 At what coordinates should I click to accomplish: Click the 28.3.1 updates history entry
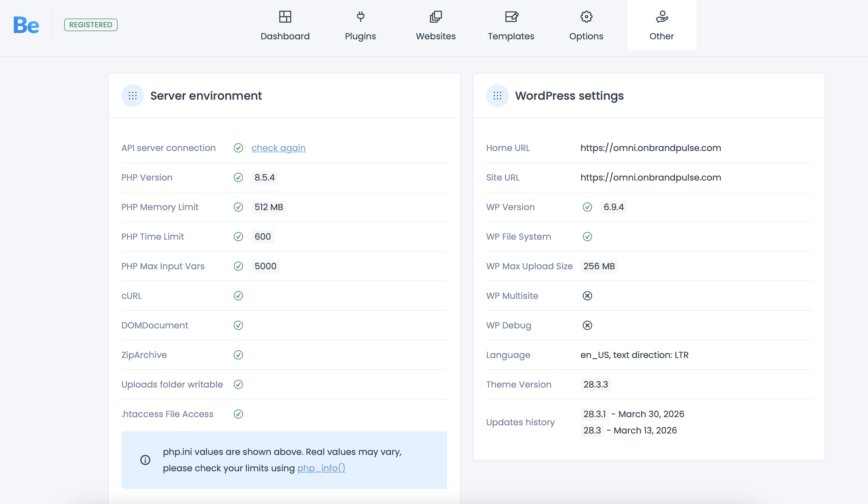pos(594,414)
